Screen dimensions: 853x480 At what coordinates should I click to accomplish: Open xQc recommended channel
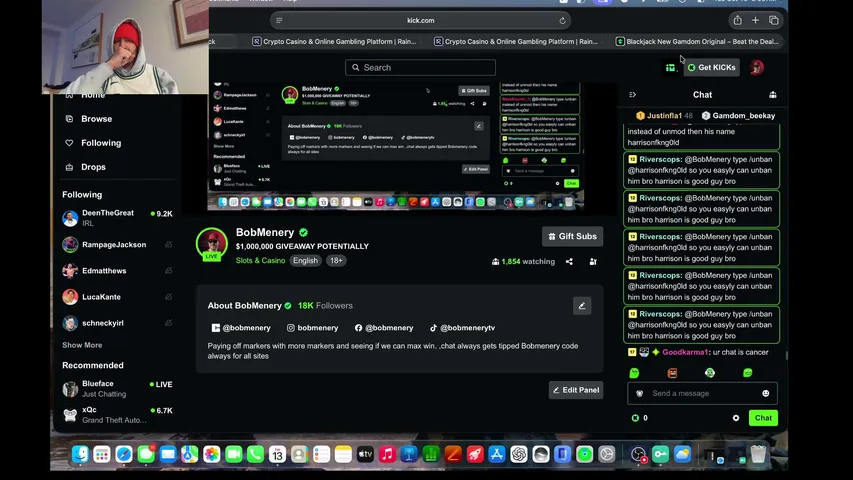point(117,415)
